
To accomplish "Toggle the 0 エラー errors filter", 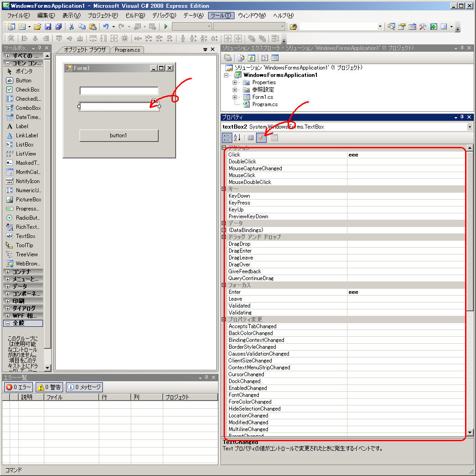I will [18, 387].
